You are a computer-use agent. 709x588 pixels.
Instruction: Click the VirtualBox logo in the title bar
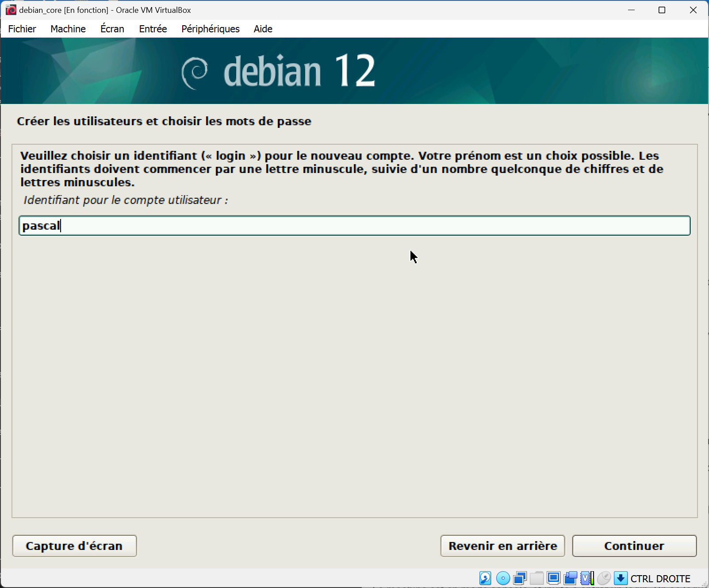tap(11, 10)
